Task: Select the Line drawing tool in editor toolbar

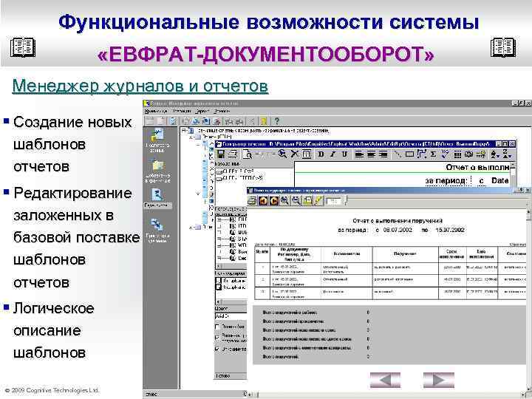Action: tap(398, 154)
